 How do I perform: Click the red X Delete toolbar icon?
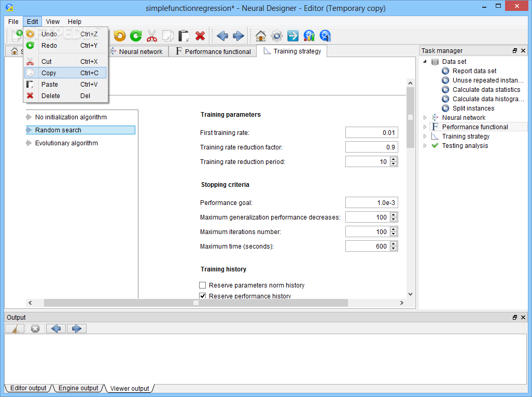200,36
